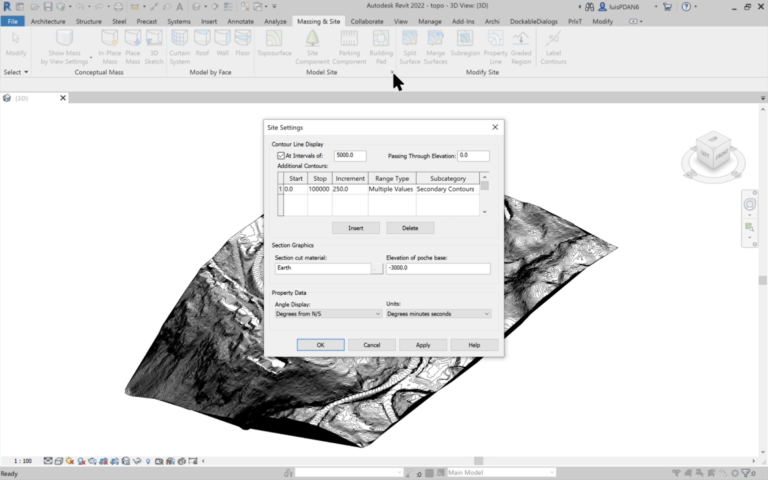The image size is (768, 480).
Task: Click the 100000 stop value cell
Action: coord(319,189)
